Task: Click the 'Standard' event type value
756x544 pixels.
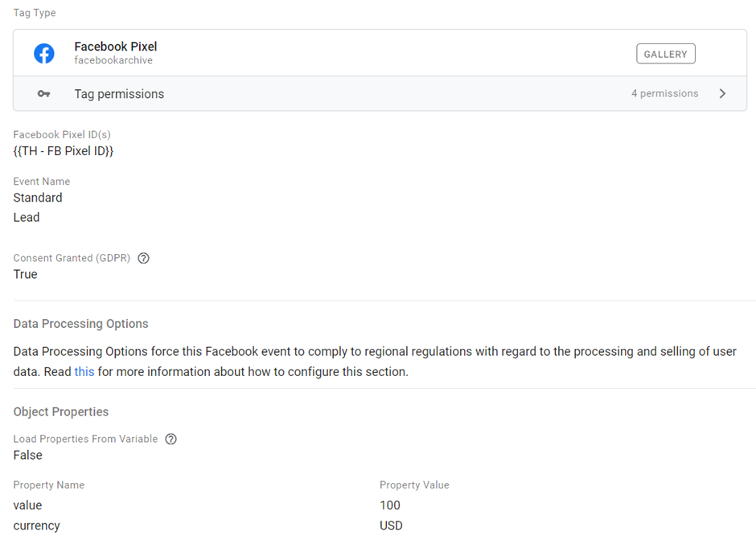Action: coord(38,198)
